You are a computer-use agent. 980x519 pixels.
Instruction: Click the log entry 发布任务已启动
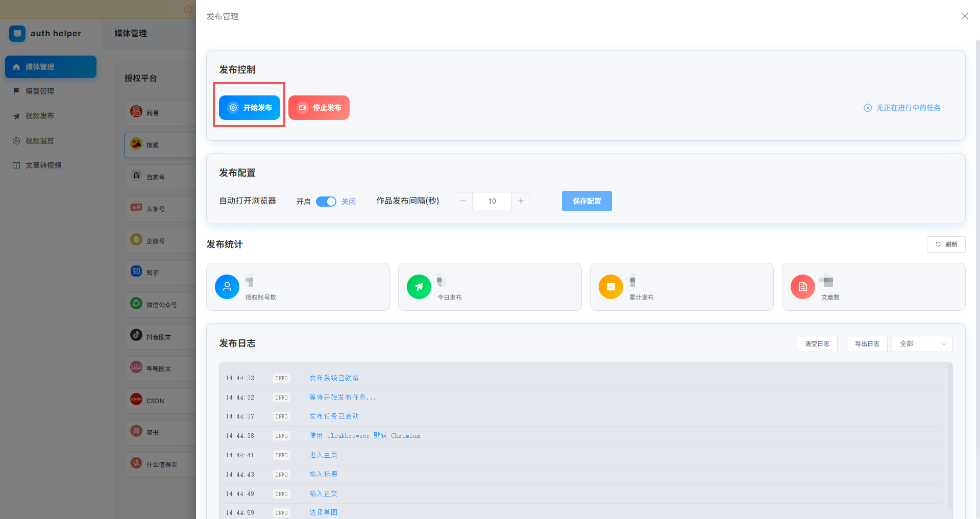click(334, 416)
